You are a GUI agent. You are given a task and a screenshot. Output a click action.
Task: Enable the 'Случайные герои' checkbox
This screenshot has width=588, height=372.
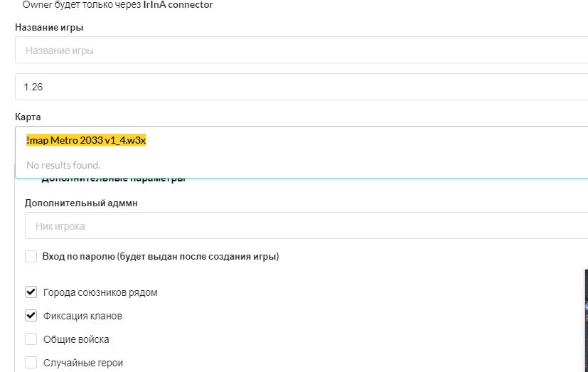click(x=31, y=362)
